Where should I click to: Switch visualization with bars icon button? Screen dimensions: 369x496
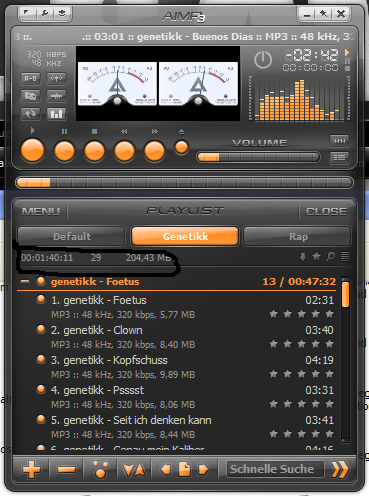[56, 114]
